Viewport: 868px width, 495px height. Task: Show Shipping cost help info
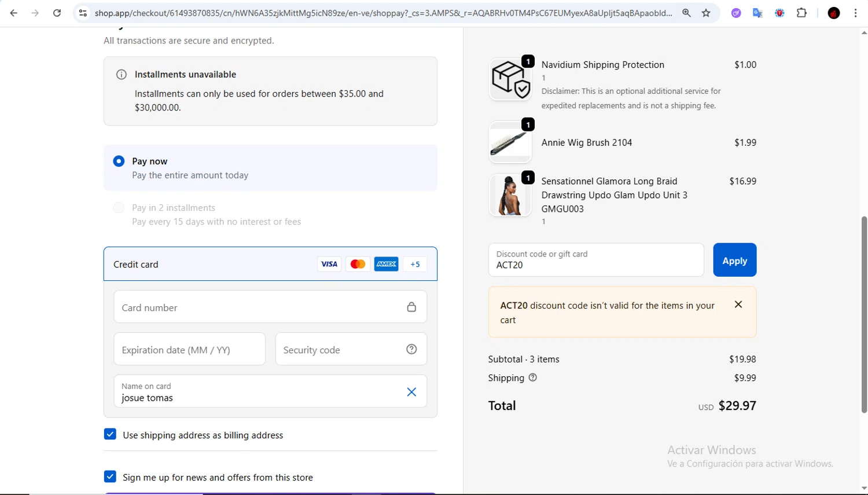point(533,377)
